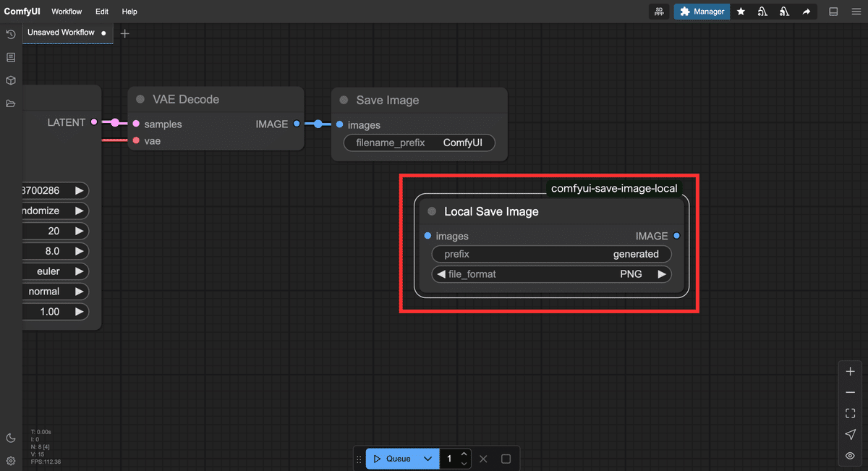Image resolution: width=868 pixels, height=471 pixels.
Task: Edit the prefix field showing generated
Action: pos(551,254)
